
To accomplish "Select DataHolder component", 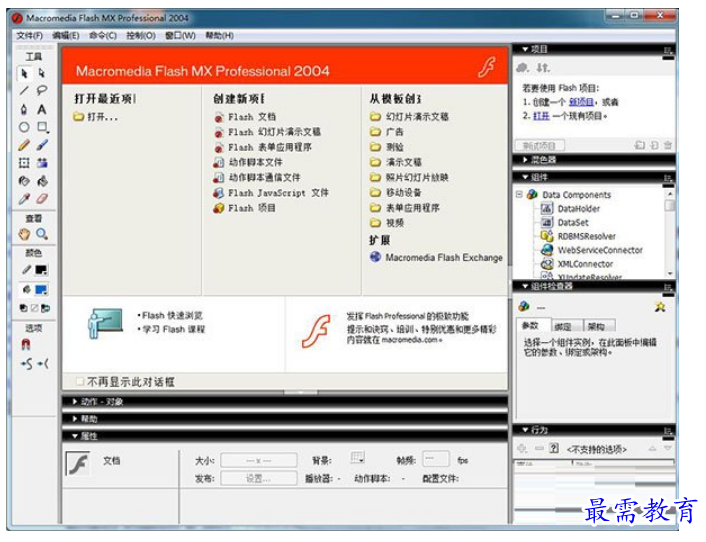I will [579, 209].
